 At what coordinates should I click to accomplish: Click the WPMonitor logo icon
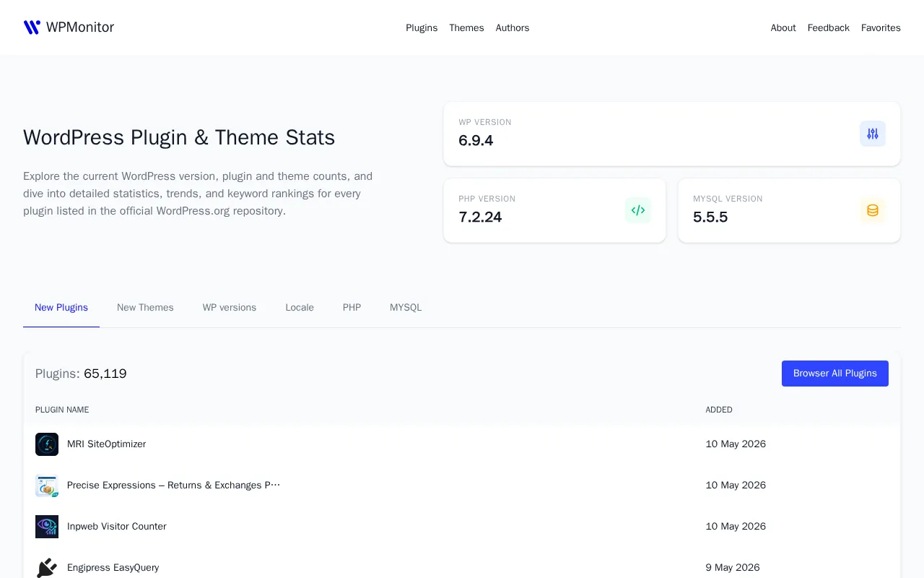[32, 27]
